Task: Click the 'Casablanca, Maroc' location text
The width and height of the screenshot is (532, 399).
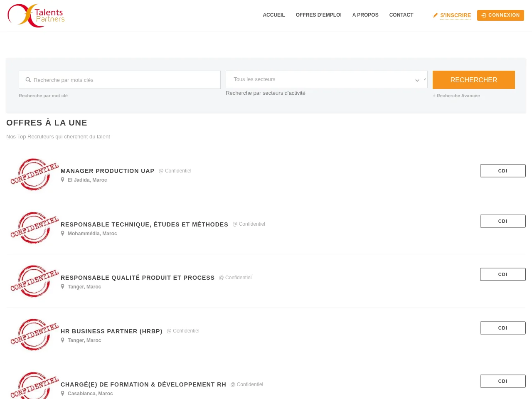Action: click(x=90, y=394)
